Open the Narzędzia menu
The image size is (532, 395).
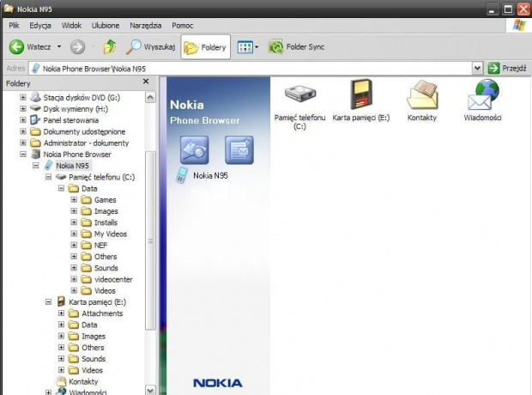coord(148,26)
